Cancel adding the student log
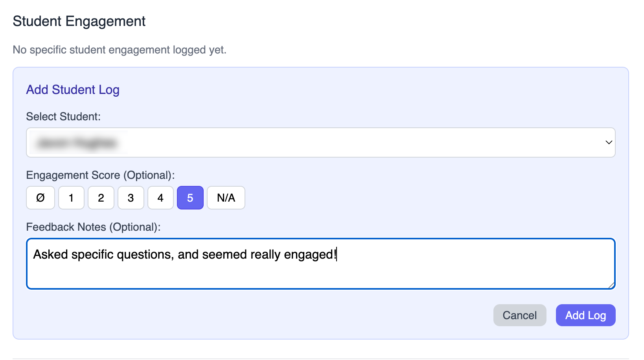 click(520, 315)
